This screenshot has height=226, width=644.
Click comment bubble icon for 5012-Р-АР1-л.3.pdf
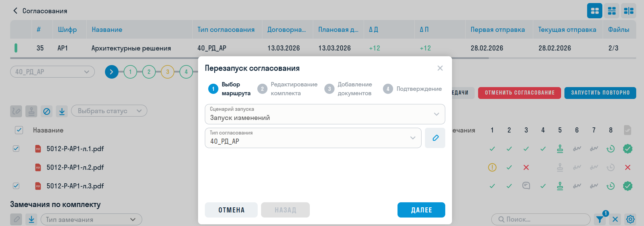[526, 186]
